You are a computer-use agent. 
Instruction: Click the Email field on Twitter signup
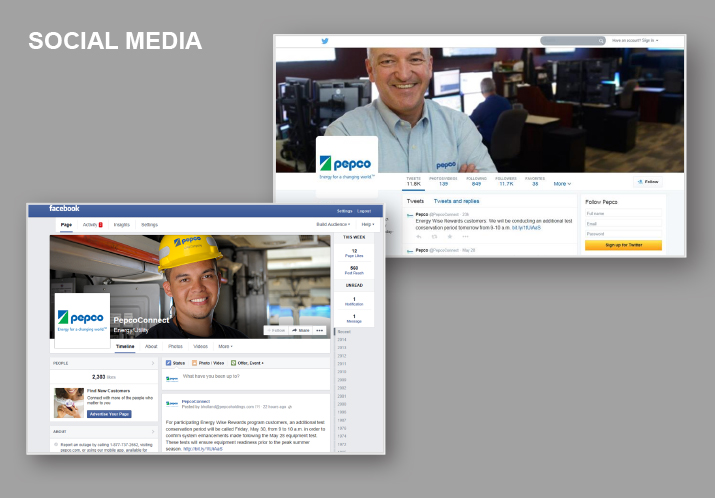coord(623,223)
